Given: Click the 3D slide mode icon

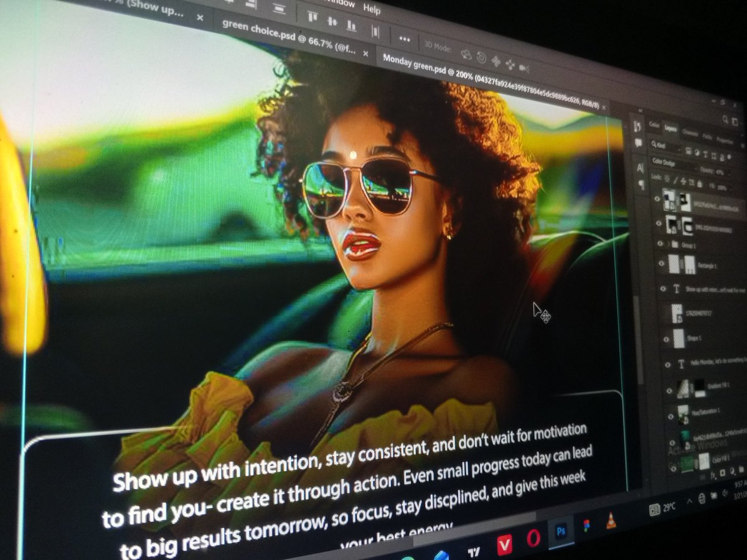Looking at the screenshot, I should click(x=510, y=64).
